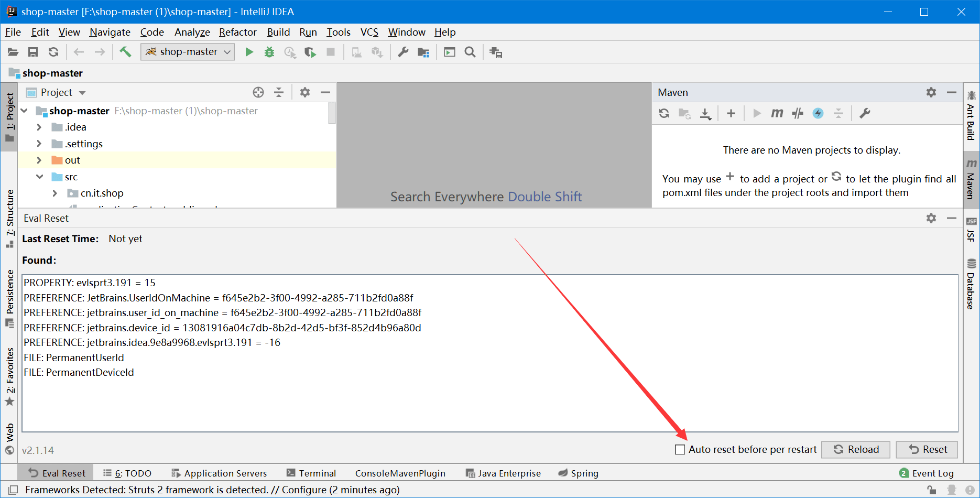Open the 6: TODO tab
The width and height of the screenshot is (980, 498).
pos(127,473)
